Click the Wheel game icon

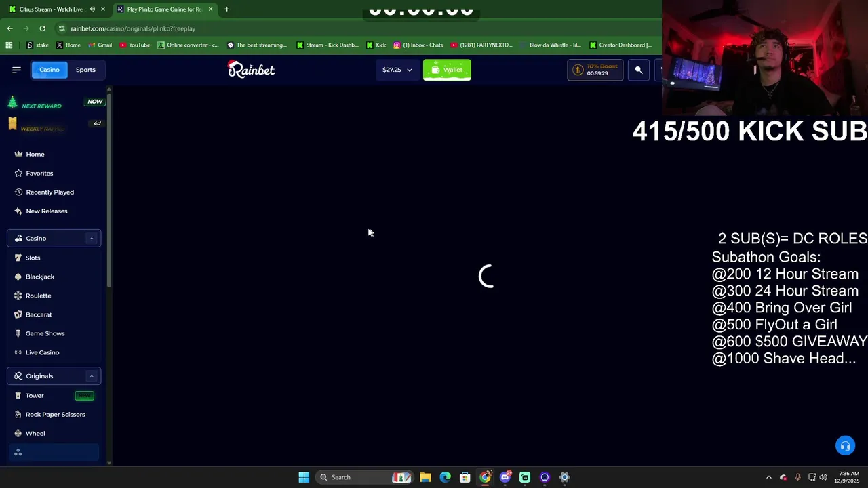[x=18, y=434]
